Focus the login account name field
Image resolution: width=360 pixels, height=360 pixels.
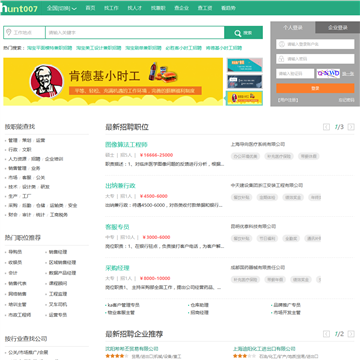click(x=315, y=44)
